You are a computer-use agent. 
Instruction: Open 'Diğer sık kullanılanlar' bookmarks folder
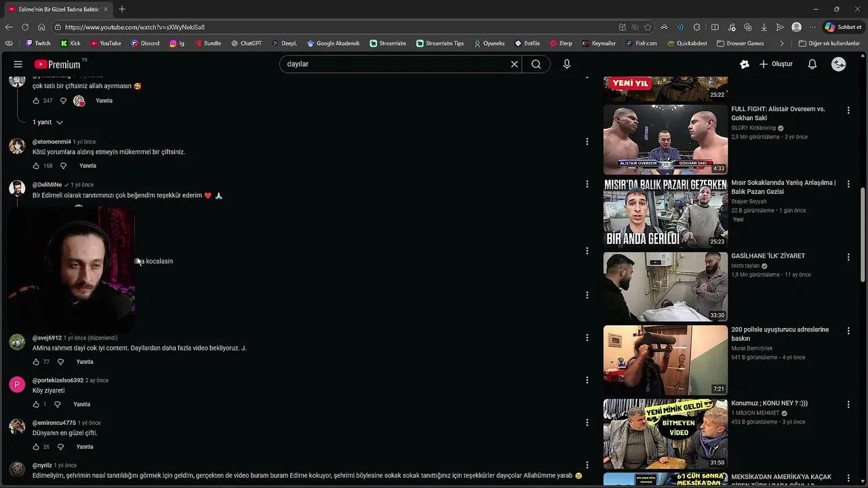829,43
